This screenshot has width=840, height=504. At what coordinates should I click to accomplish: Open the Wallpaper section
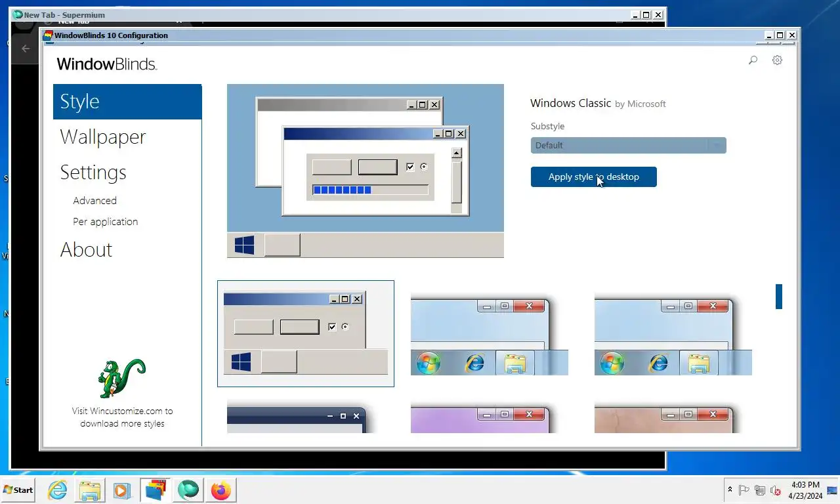pos(103,137)
